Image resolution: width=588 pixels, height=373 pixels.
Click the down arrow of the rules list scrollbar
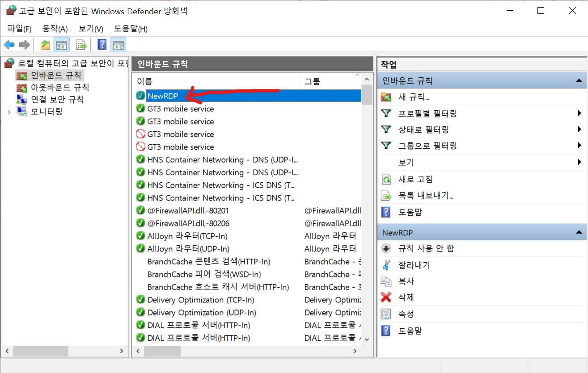coord(367,339)
